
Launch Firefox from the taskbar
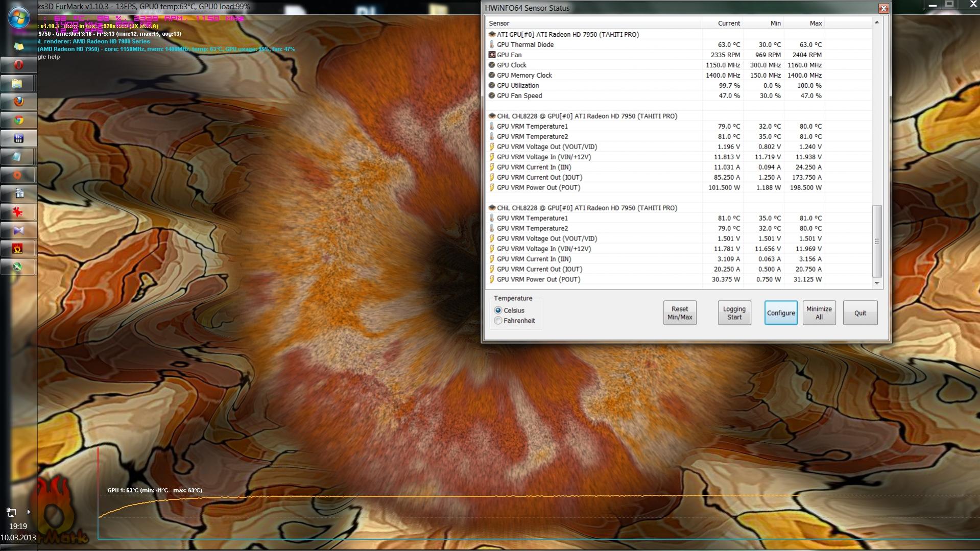coord(18,102)
